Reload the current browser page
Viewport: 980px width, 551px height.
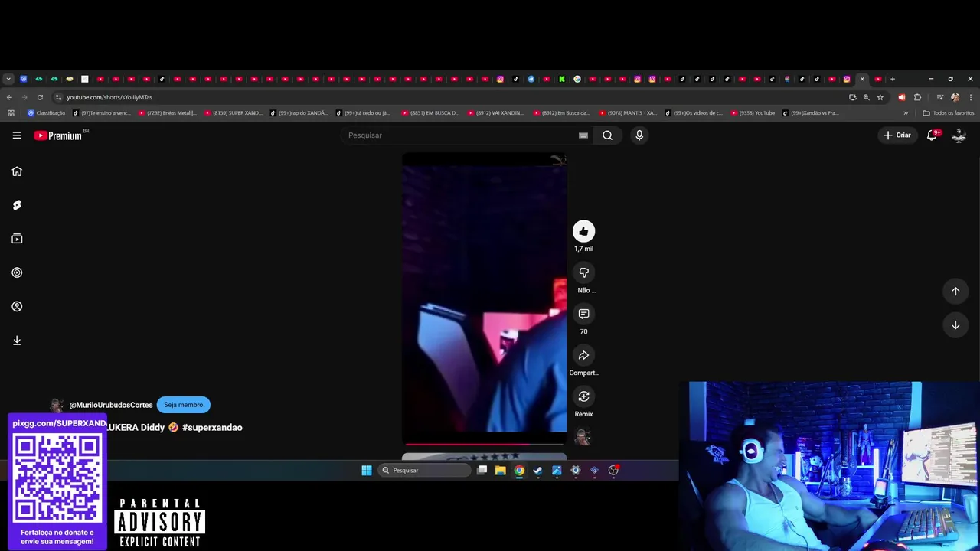[x=40, y=97]
